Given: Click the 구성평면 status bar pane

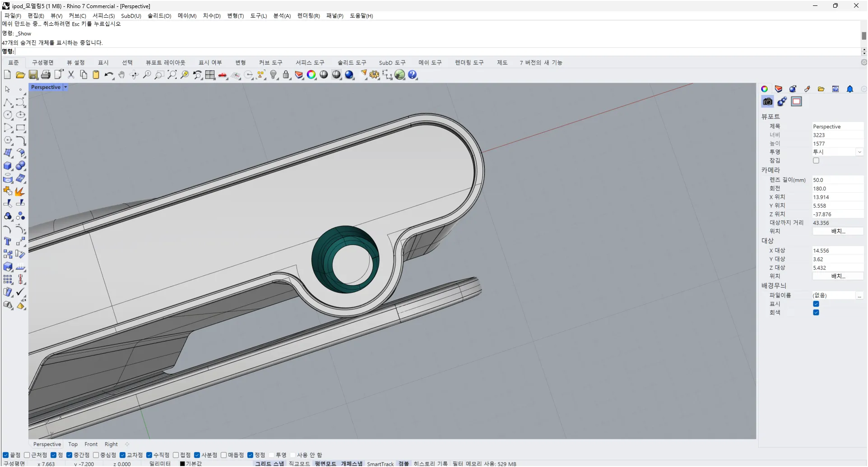Looking at the screenshot, I should click(x=14, y=463).
